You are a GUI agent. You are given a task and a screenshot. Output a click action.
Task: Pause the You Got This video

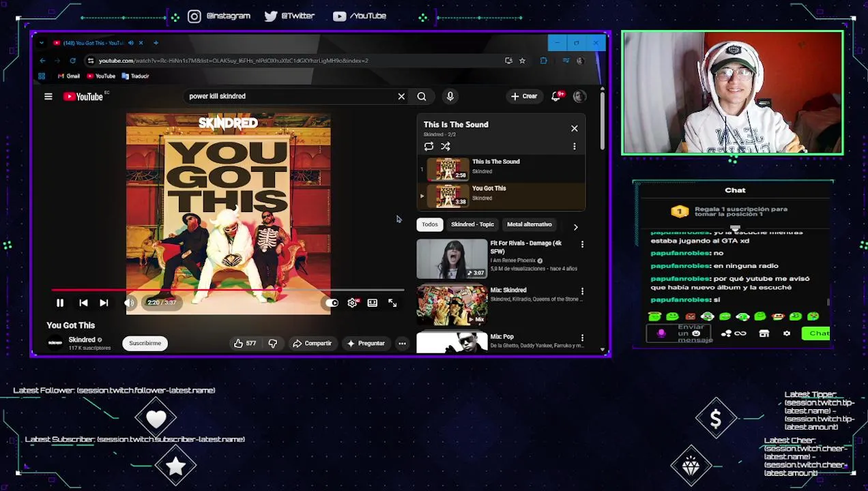[59, 303]
